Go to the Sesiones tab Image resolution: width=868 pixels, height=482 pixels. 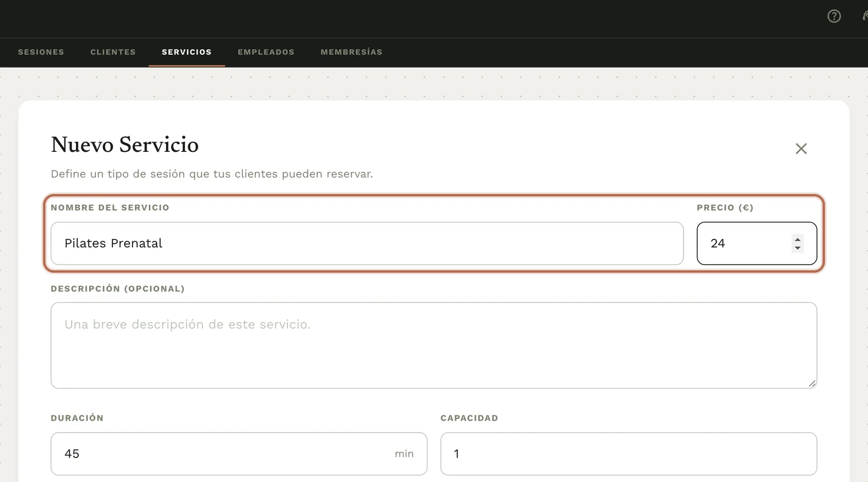tap(41, 52)
